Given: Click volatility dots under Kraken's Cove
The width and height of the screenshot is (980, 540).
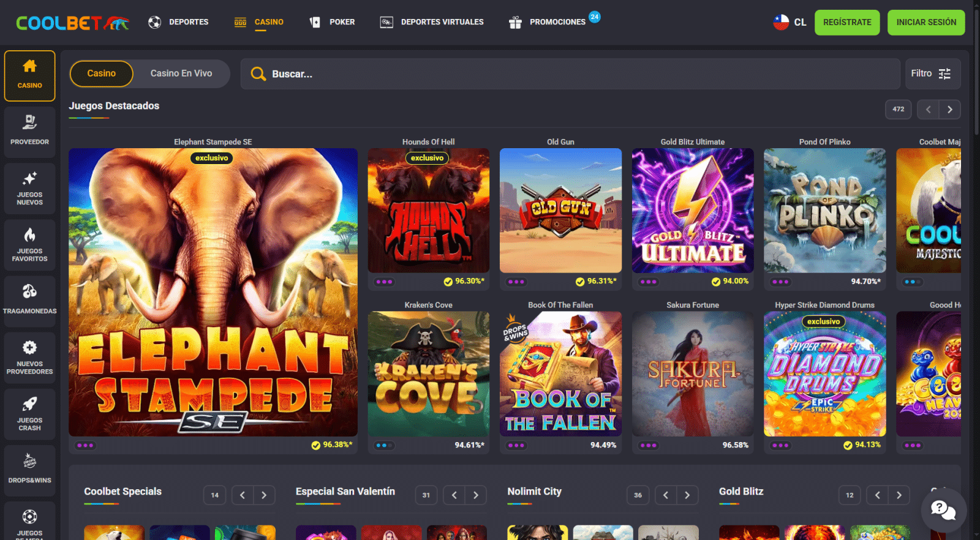Looking at the screenshot, I should [x=385, y=446].
